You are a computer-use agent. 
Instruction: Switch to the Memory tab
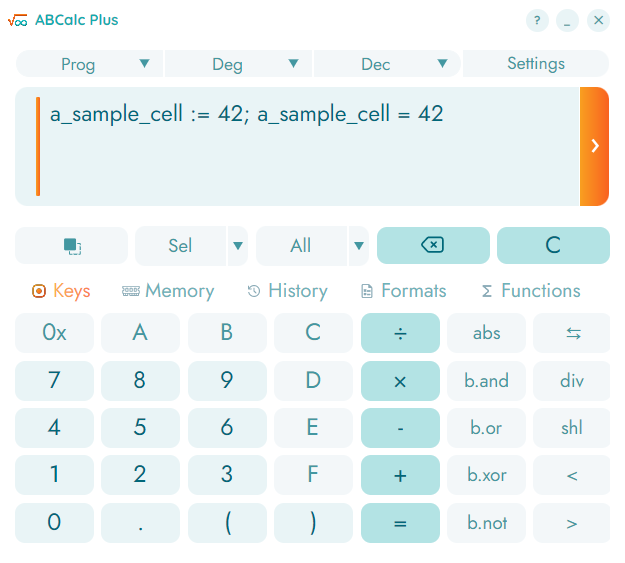(168, 291)
